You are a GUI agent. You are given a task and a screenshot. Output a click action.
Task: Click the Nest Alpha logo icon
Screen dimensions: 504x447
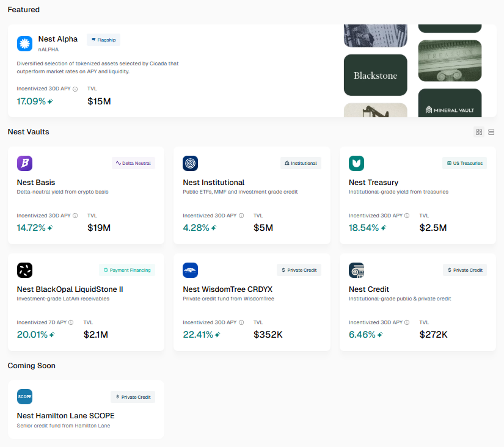[x=25, y=44]
